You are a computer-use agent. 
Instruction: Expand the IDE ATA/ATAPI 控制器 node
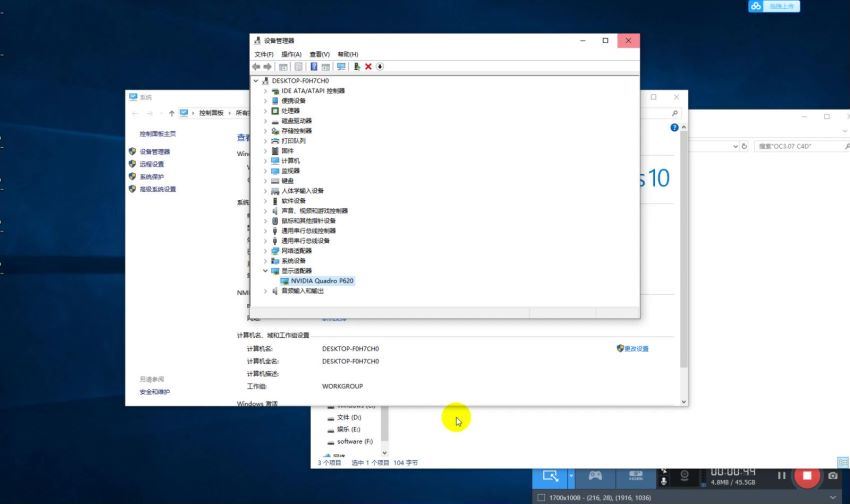[266, 91]
